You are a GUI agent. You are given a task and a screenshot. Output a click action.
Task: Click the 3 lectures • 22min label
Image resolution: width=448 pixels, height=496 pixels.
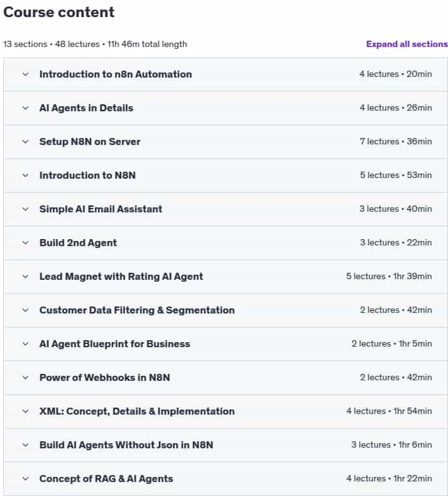396,243
